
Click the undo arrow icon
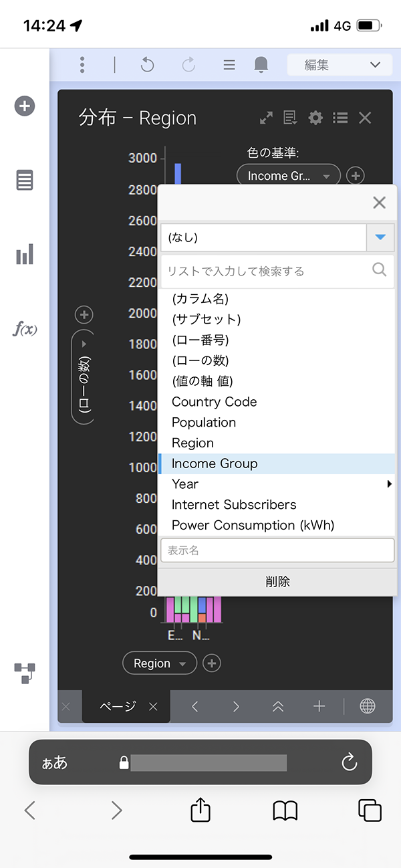click(x=148, y=65)
